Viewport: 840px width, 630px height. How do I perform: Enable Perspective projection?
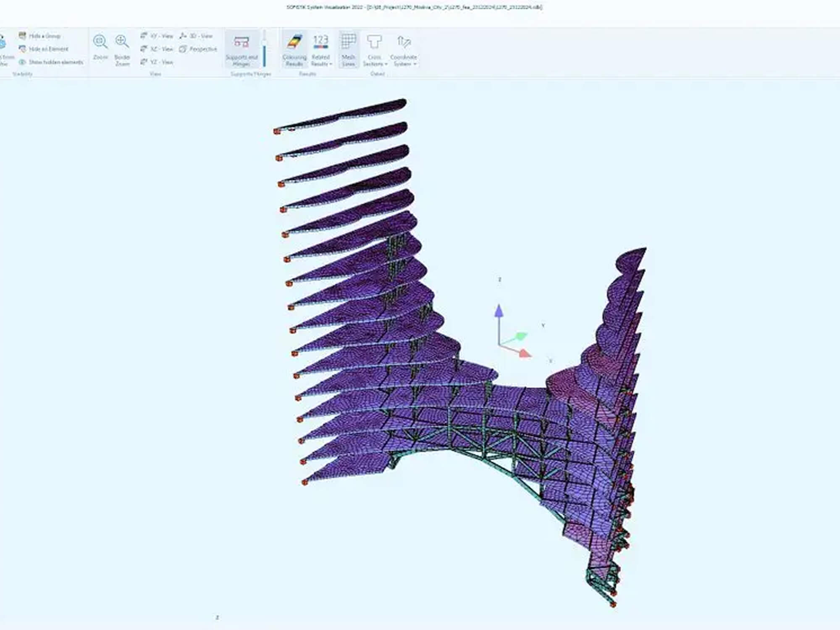coord(198,49)
